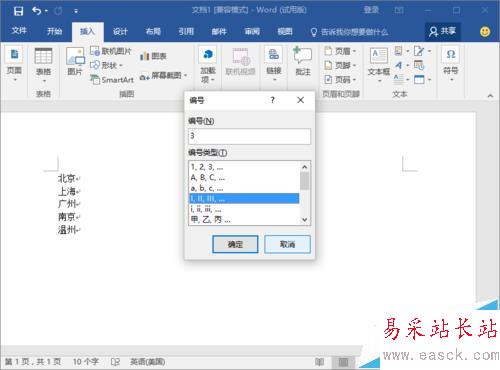Click the list scrollbar up arrow
Screen dimensions: 500x370
(x=304, y=167)
